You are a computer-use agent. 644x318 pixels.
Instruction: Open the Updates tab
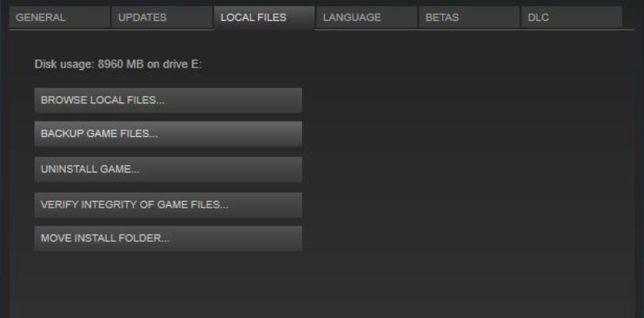pyautogui.click(x=162, y=17)
